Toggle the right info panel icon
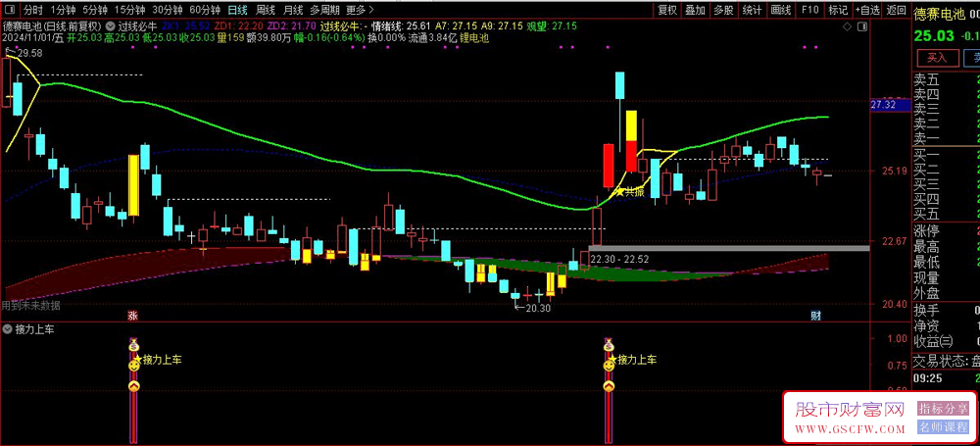Screen dimensions: 980x446 coord(863,26)
